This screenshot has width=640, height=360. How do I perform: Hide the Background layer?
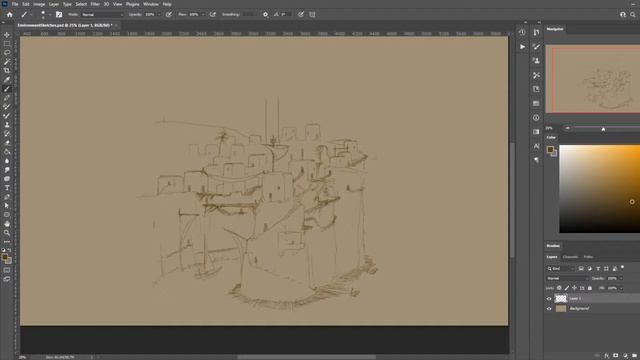click(x=549, y=309)
